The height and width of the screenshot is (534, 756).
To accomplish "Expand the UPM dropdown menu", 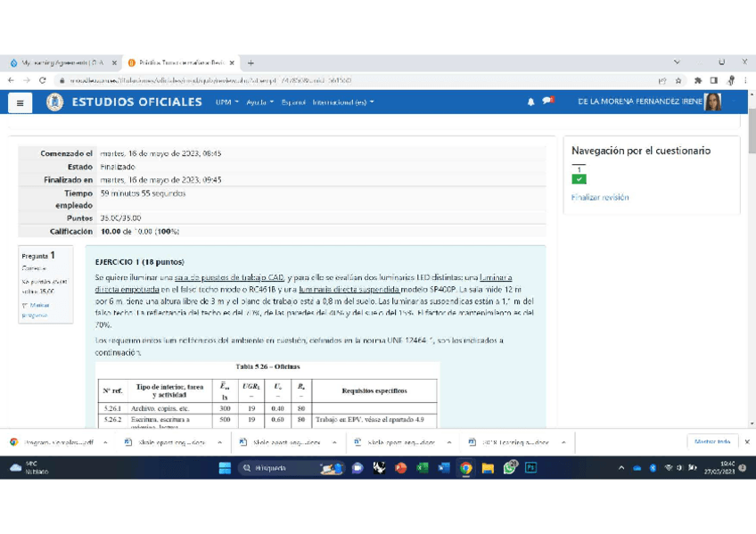I will click(x=226, y=103).
